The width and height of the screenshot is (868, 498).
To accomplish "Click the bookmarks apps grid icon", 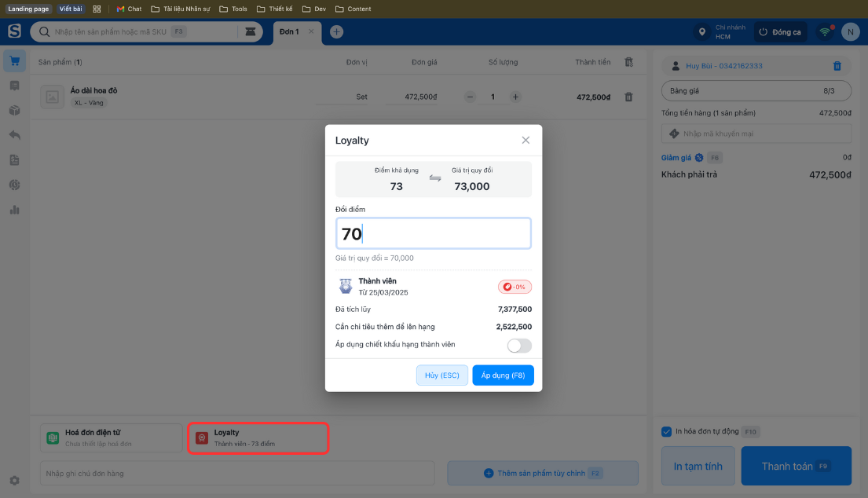I will click(97, 9).
